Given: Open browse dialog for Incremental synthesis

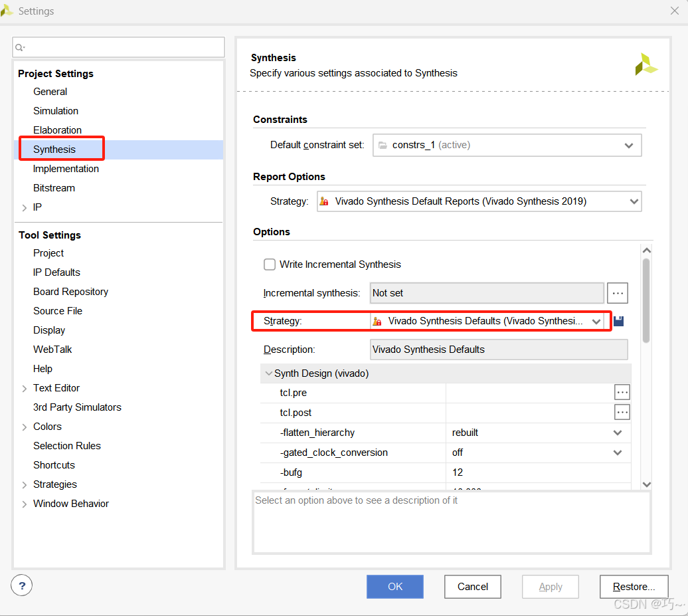Looking at the screenshot, I should (x=618, y=293).
